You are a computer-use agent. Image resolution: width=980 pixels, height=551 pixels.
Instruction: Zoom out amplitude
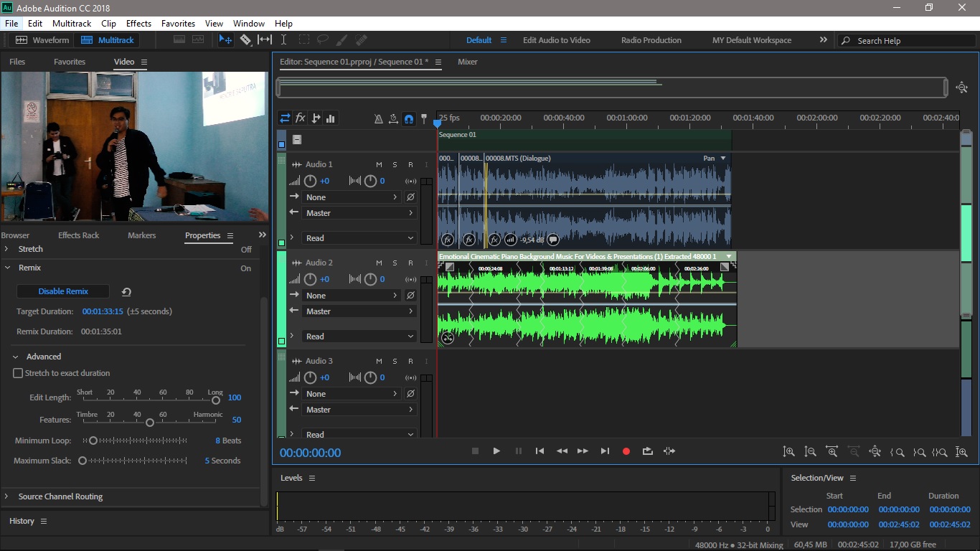coord(811,452)
